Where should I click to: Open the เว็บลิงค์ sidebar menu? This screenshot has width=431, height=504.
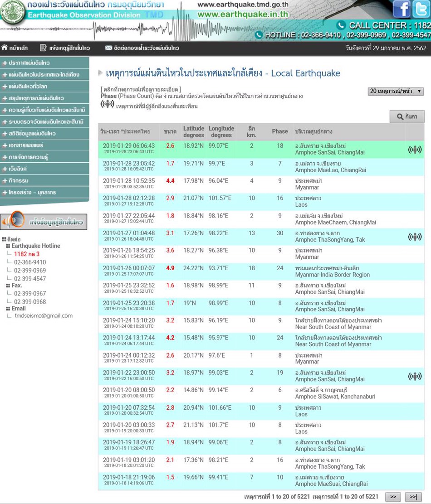tap(45, 169)
